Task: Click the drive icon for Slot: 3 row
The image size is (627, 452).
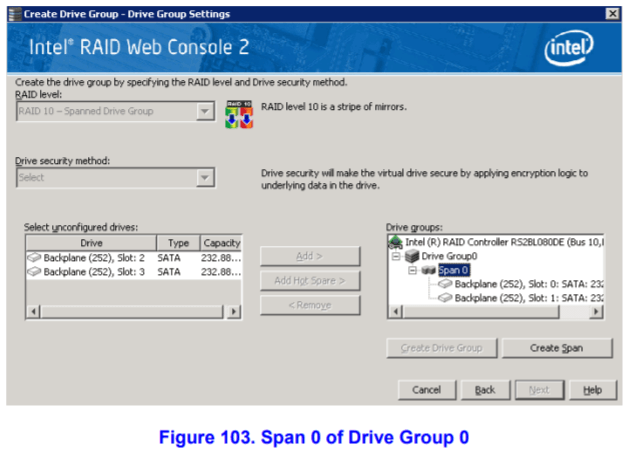Action: (34, 272)
